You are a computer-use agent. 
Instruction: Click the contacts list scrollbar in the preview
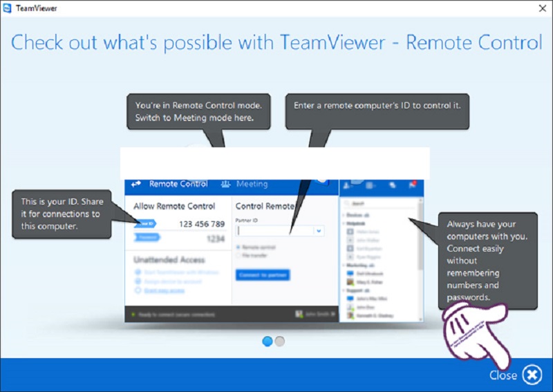tap(420, 259)
